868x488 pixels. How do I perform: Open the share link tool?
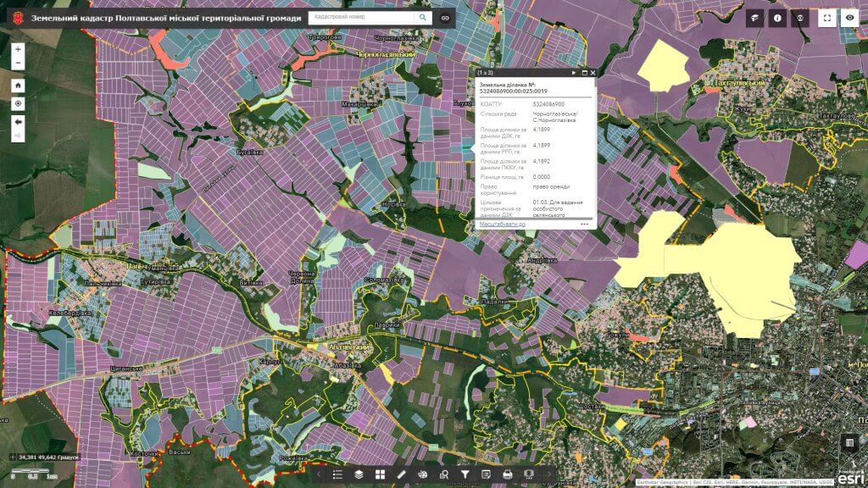(445, 18)
